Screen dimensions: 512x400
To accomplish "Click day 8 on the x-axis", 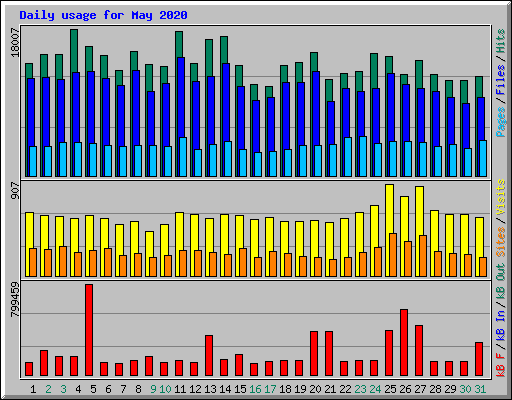I will [x=138, y=389].
